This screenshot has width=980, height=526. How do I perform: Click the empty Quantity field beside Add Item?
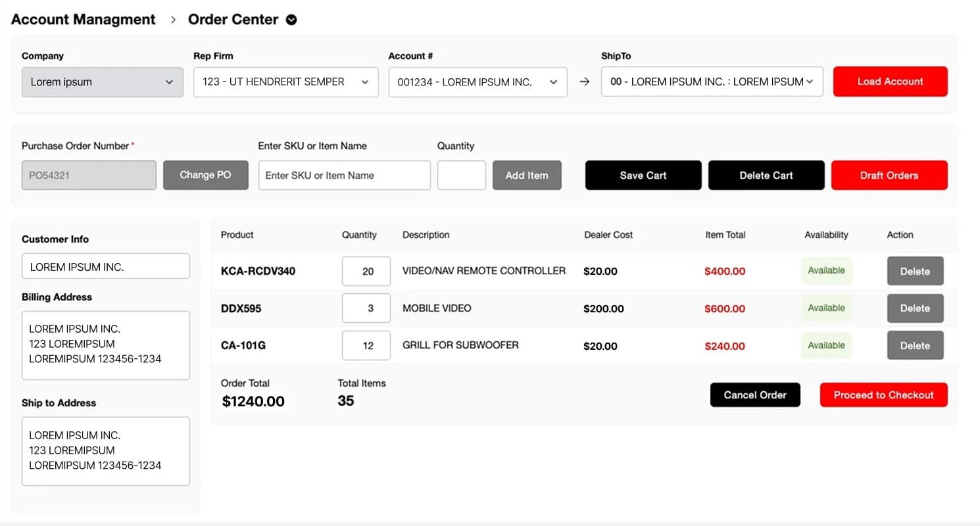point(462,176)
